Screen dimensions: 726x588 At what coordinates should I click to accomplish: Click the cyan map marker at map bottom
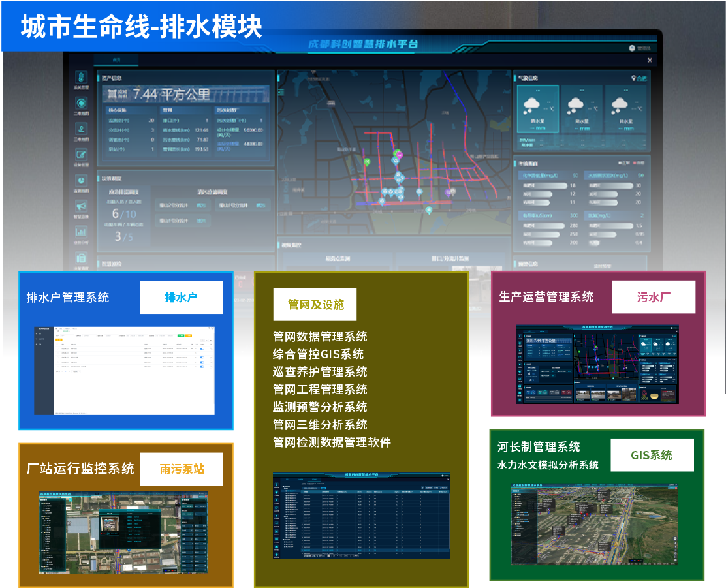click(x=428, y=210)
